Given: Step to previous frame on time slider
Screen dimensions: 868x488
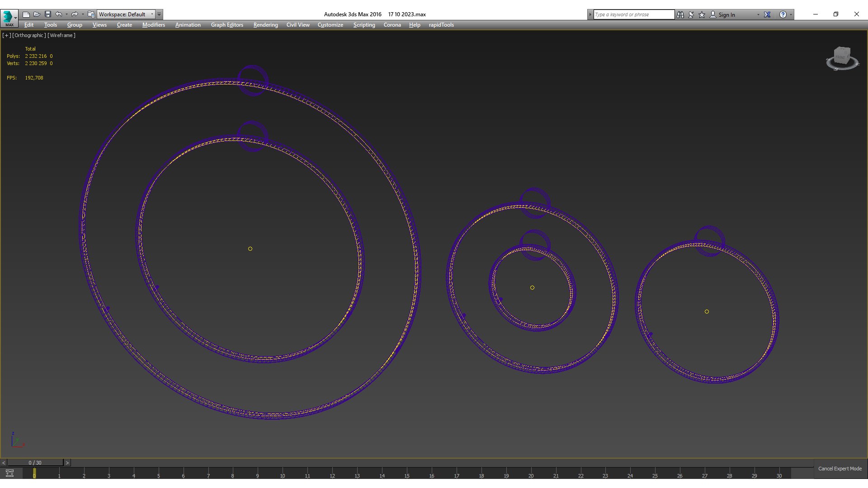Looking at the screenshot, I should pos(4,463).
